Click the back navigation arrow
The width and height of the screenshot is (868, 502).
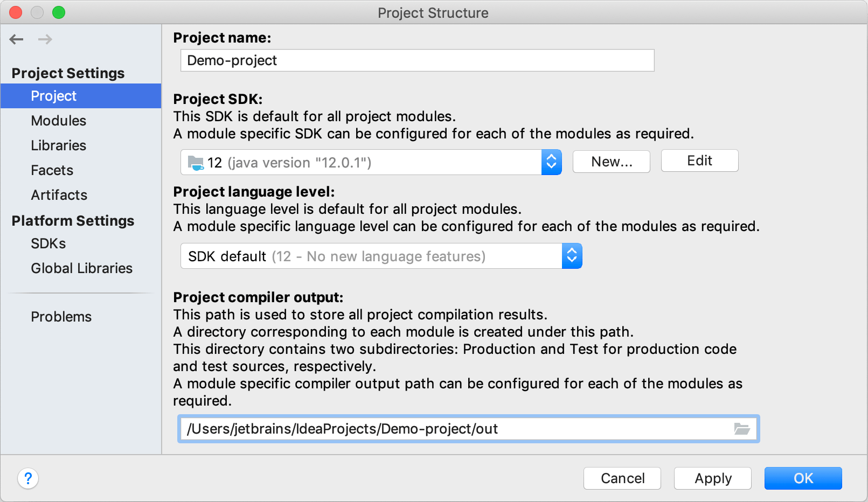pyautogui.click(x=17, y=39)
